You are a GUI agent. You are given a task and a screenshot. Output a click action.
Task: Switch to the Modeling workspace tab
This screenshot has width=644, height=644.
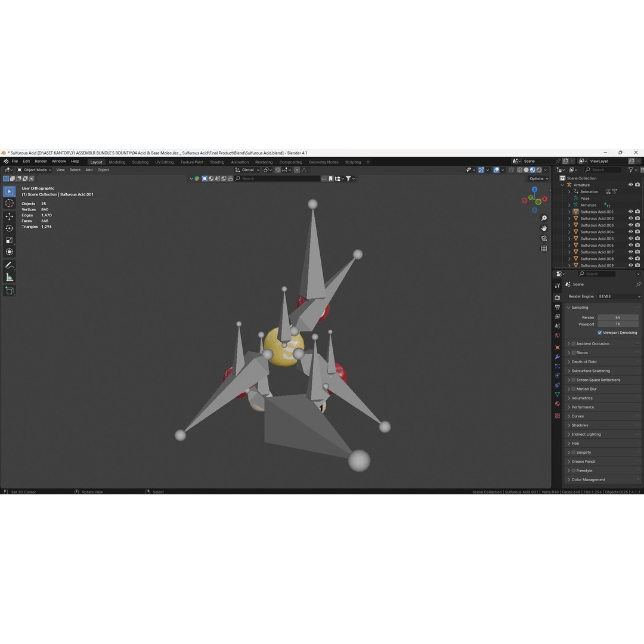pyautogui.click(x=117, y=162)
